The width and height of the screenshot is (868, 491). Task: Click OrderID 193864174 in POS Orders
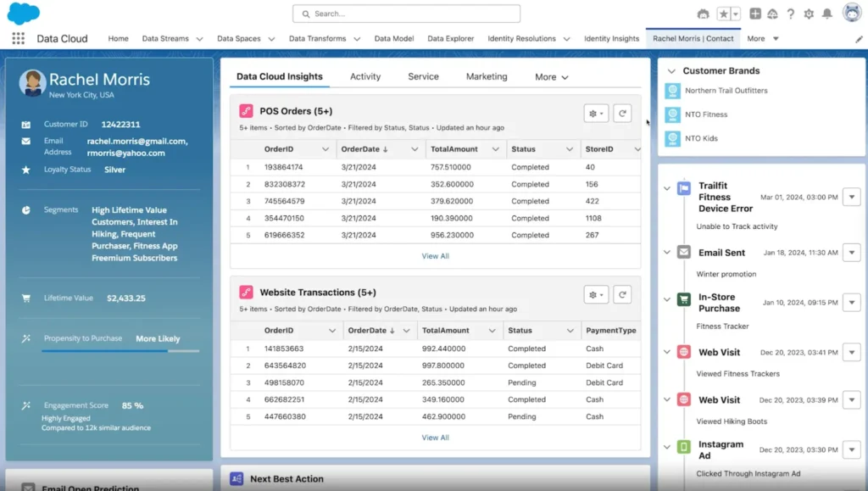click(283, 167)
